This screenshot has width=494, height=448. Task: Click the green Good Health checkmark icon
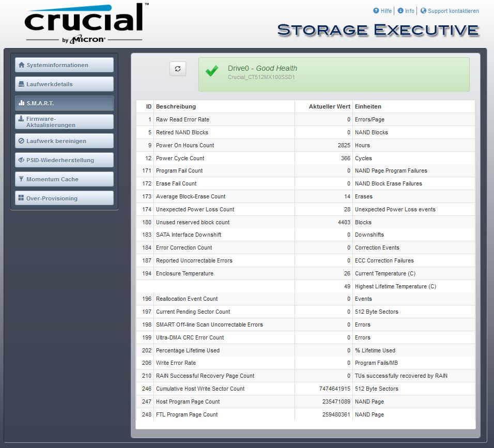[x=212, y=71]
